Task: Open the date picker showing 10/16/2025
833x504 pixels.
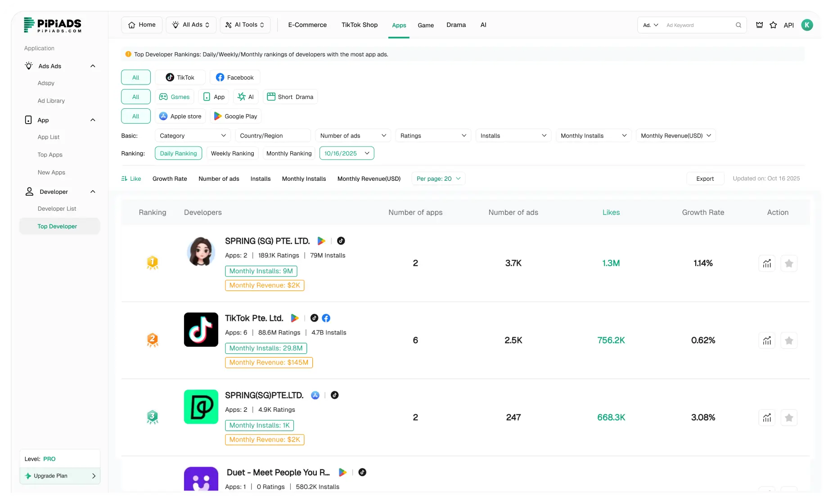Action: click(x=347, y=153)
